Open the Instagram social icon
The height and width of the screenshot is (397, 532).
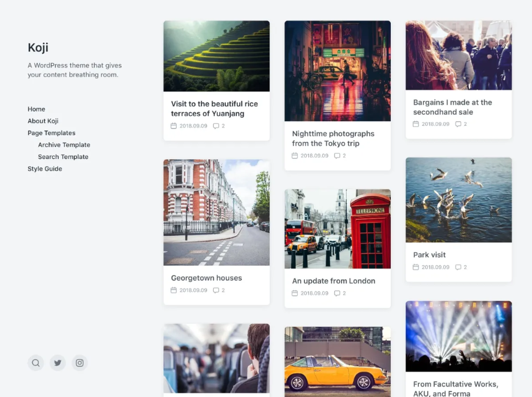pyautogui.click(x=80, y=363)
